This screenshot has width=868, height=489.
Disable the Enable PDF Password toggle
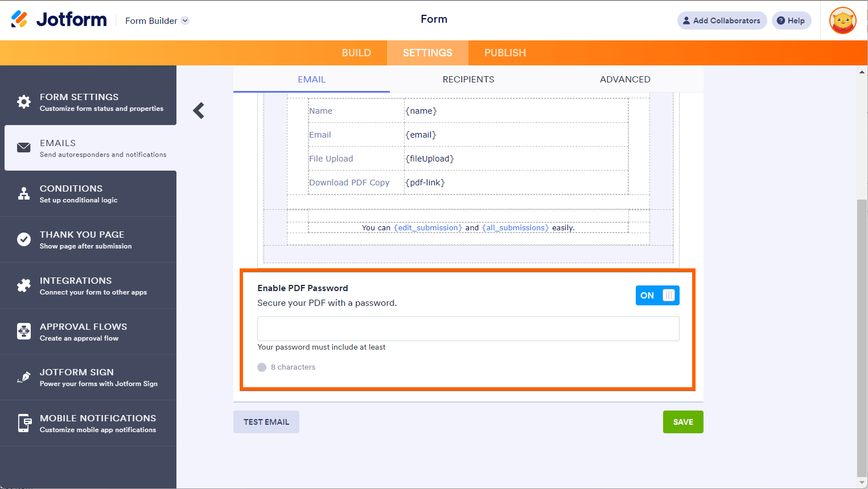point(657,295)
